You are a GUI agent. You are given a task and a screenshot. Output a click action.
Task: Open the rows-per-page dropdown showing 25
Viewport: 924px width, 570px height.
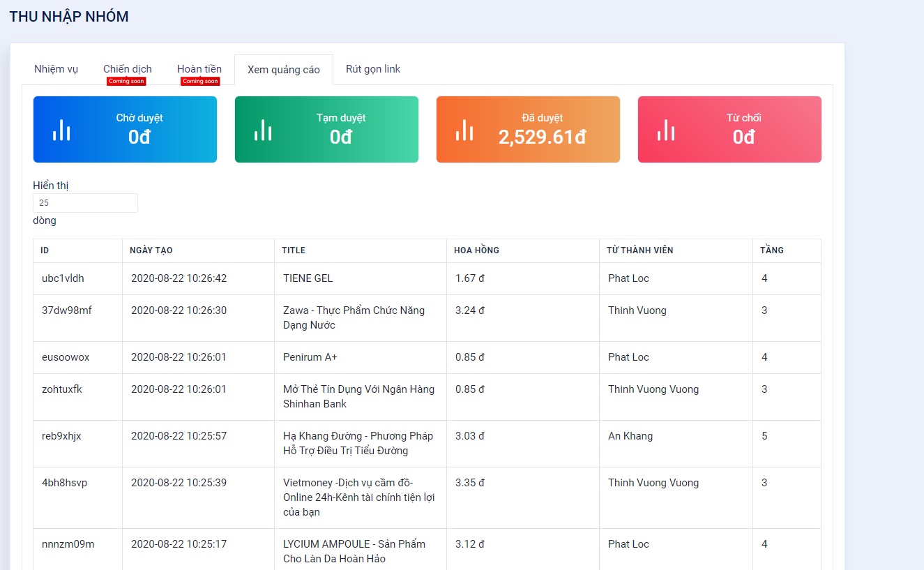[x=85, y=203]
